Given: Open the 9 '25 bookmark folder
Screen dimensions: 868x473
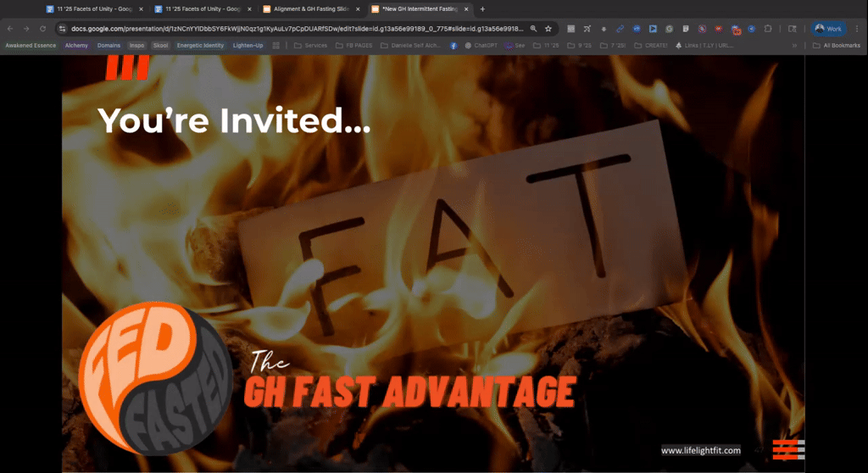Looking at the screenshot, I should (x=579, y=46).
